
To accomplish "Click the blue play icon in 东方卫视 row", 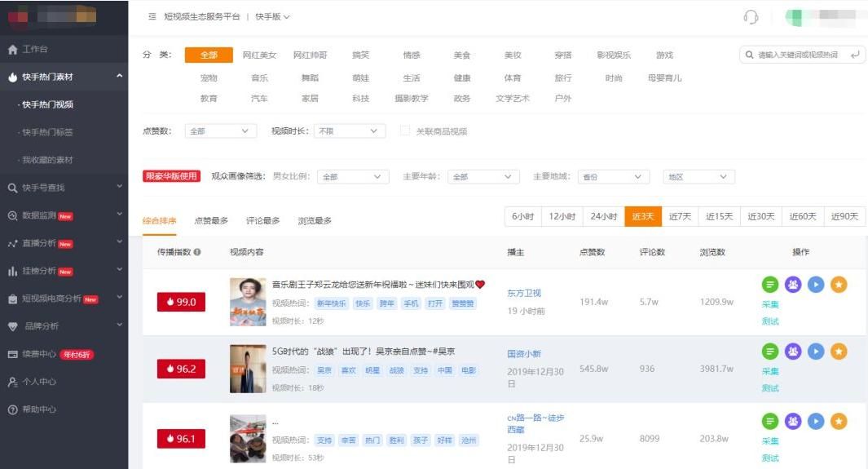I will [x=815, y=285].
